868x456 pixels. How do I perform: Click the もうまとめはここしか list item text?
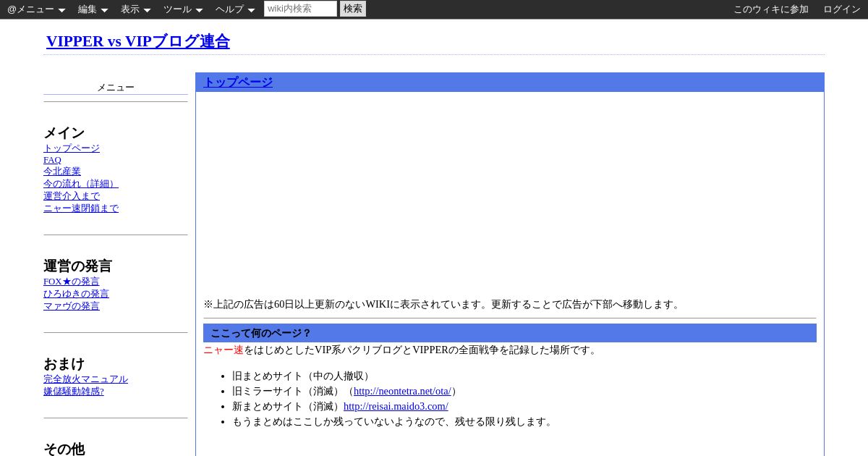coord(394,421)
